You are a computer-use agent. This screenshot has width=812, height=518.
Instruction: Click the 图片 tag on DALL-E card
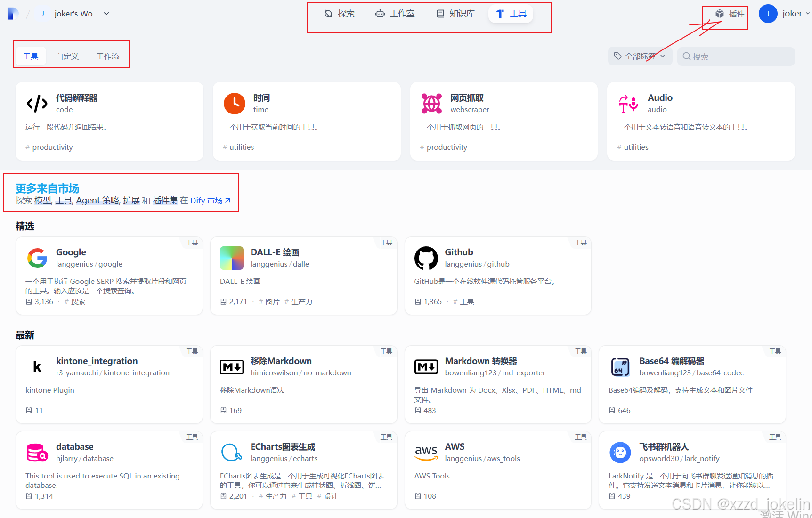(269, 301)
